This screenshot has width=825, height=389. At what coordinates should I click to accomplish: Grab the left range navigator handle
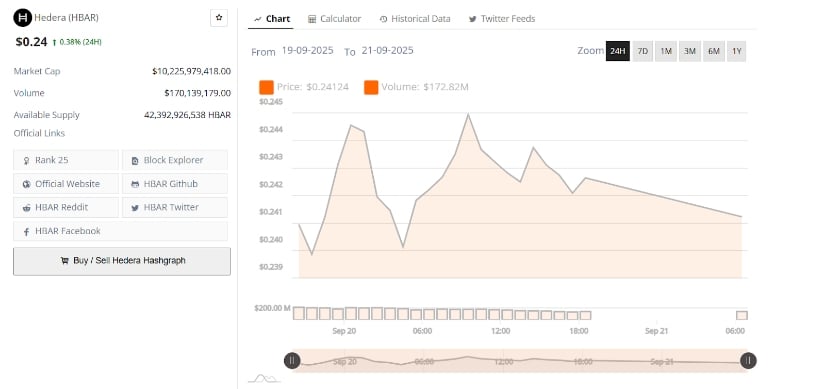(292, 361)
